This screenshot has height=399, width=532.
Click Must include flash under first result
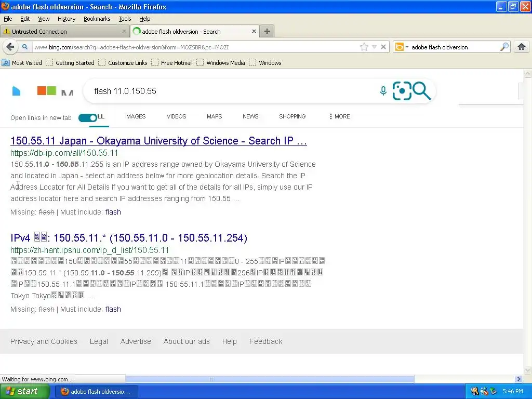(x=113, y=212)
